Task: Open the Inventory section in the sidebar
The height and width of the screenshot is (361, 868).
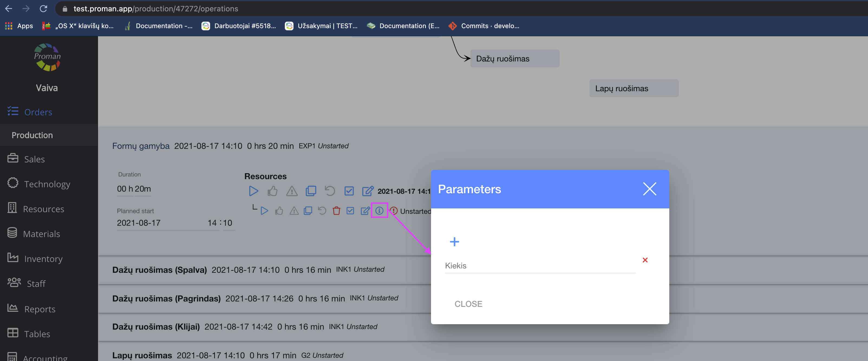Action: point(43,259)
